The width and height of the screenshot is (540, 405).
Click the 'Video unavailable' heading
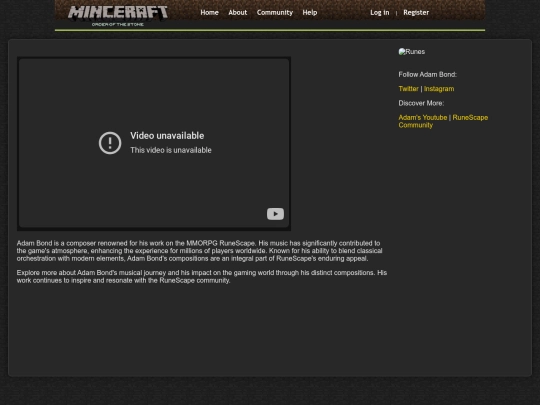point(167,136)
